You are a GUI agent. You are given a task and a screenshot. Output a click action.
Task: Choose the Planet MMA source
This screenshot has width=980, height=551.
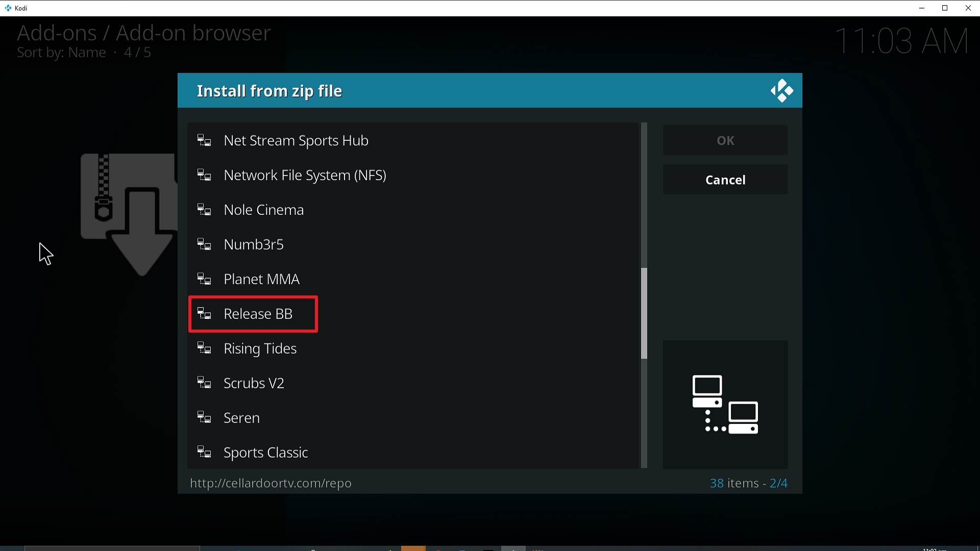click(x=413, y=279)
